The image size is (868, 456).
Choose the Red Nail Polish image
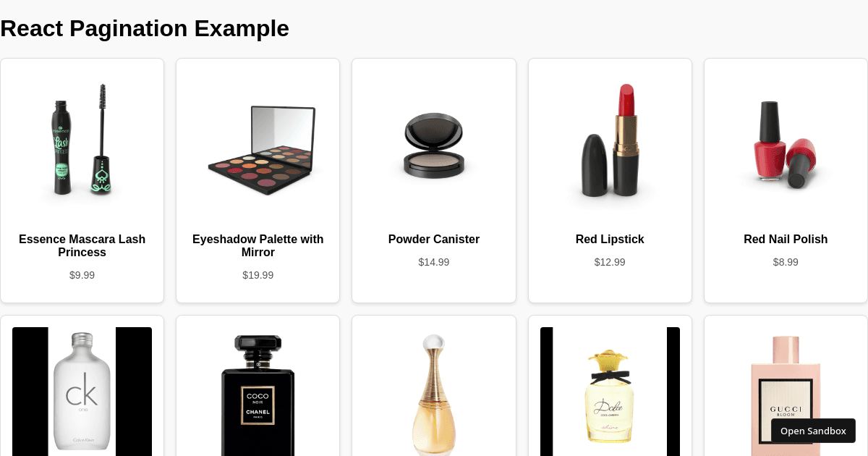[786, 140]
